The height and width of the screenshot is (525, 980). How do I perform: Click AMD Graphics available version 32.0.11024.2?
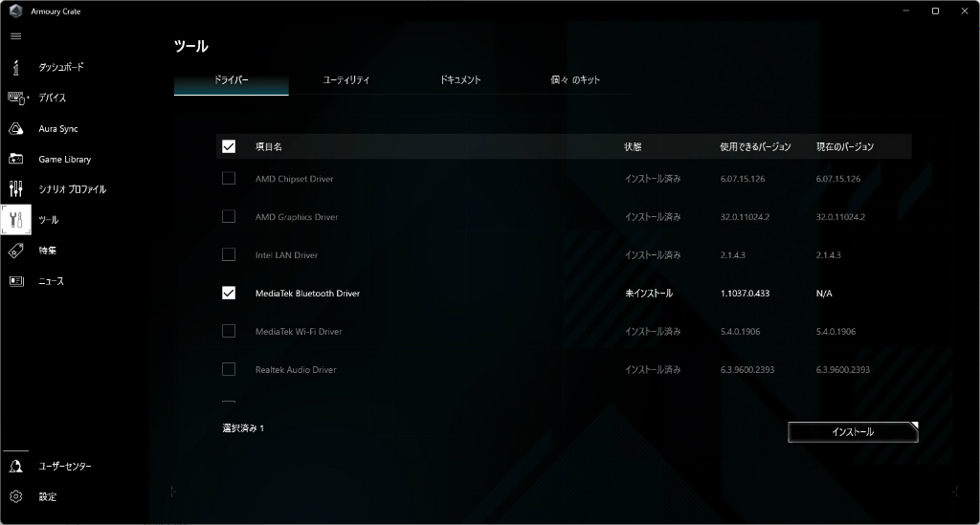745,217
